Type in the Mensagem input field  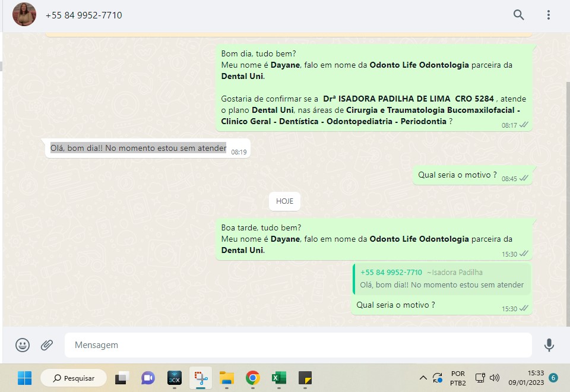click(x=297, y=345)
